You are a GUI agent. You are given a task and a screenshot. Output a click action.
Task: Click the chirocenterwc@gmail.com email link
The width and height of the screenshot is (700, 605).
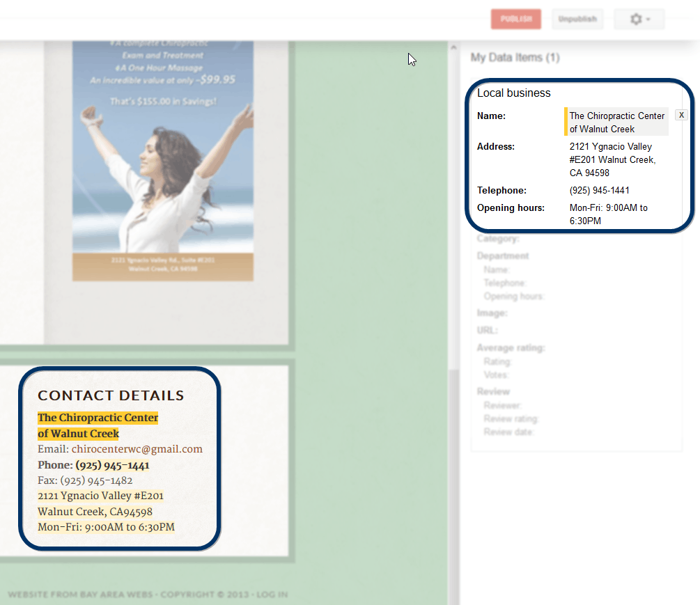click(x=137, y=449)
